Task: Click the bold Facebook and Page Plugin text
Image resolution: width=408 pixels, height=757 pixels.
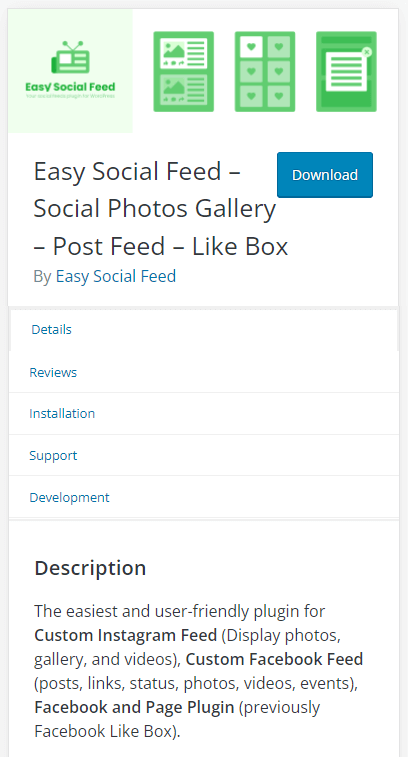Action: click(134, 707)
